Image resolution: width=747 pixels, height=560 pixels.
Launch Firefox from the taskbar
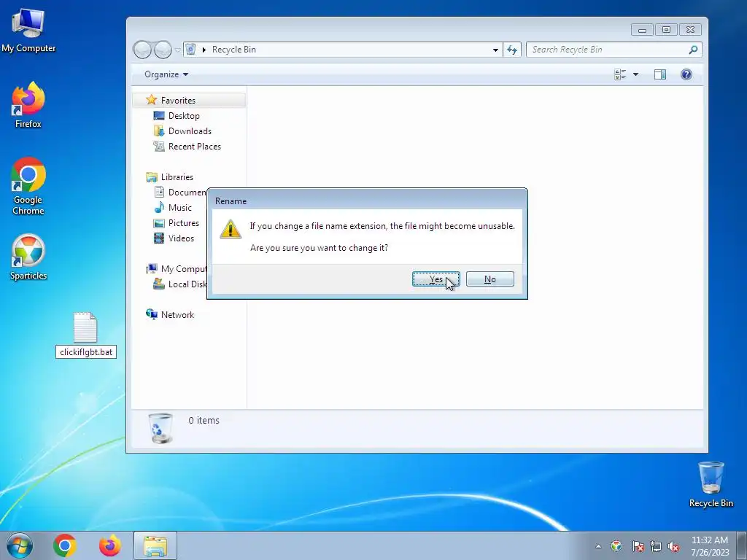pyautogui.click(x=109, y=545)
